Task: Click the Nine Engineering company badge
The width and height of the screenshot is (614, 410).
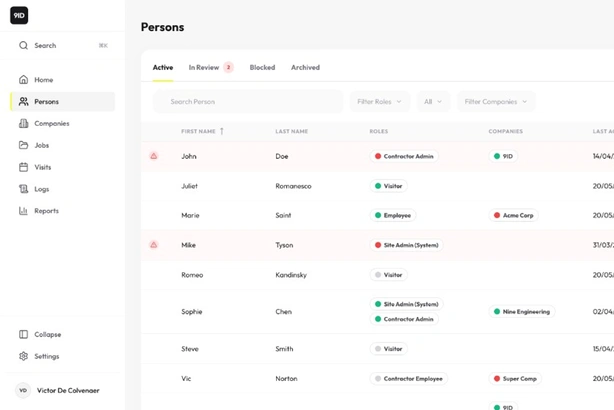Action: [x=522, y=312]
